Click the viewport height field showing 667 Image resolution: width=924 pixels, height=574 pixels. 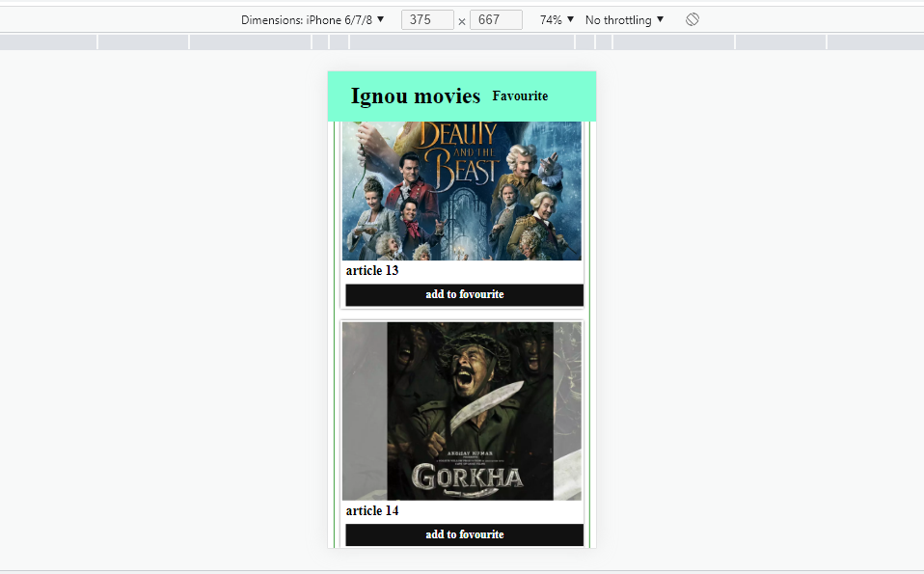pyautogui.click(x=496, y=19)
